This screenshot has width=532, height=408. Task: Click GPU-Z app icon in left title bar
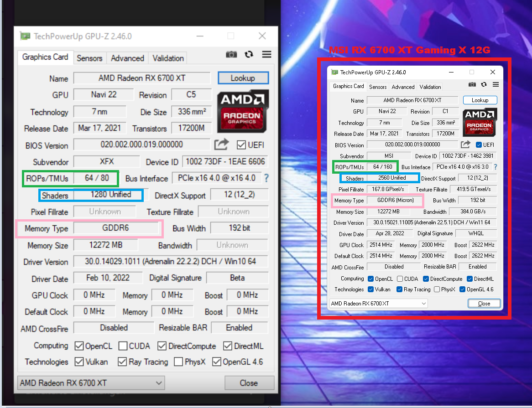(25, 36)
